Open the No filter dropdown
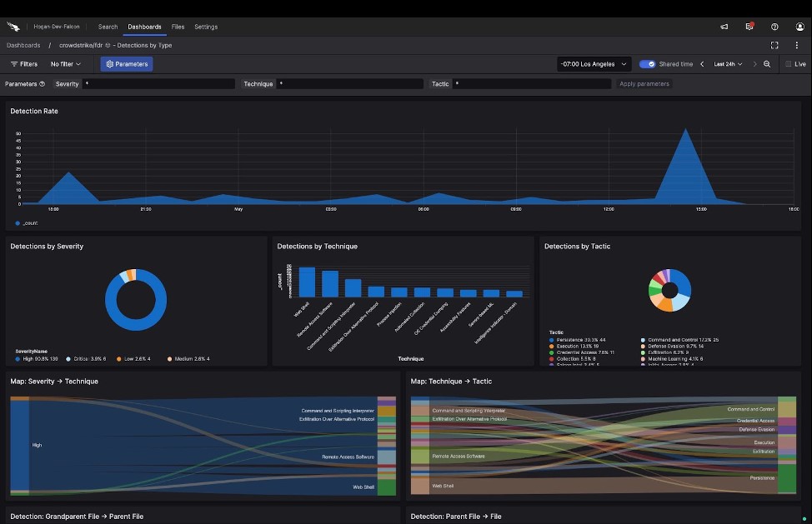 click(65, 63)
